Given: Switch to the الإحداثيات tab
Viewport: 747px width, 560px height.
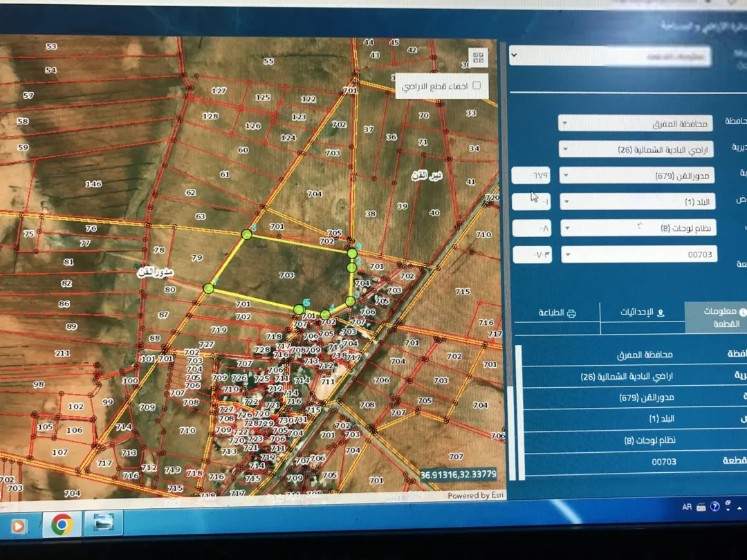Looking at the screenshot, I should click(642, 313).
